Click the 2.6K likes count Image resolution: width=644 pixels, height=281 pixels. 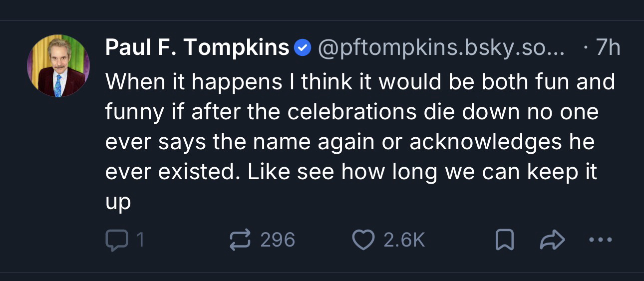click(403, 240)
